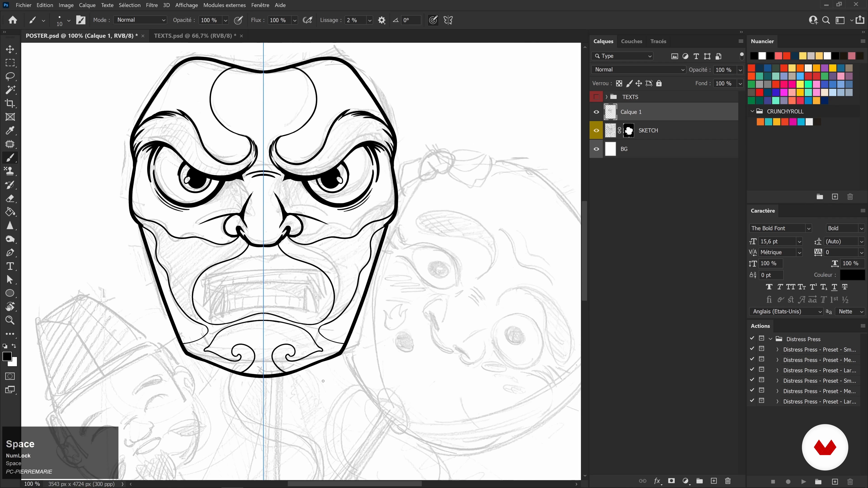Select the Zoom tool in toolbar
The height and width of the screenshot is (488, 868).
[x=10, y=320]
